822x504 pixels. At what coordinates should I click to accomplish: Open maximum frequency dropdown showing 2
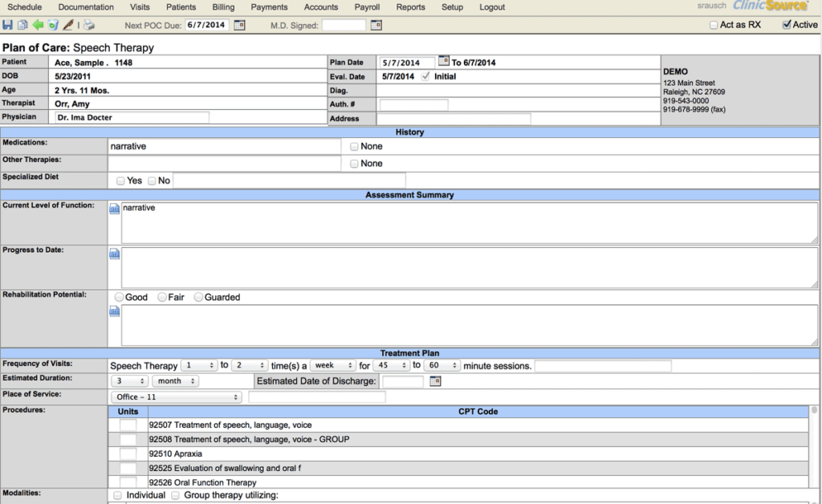pyautogui.click(x=250, y=365)
